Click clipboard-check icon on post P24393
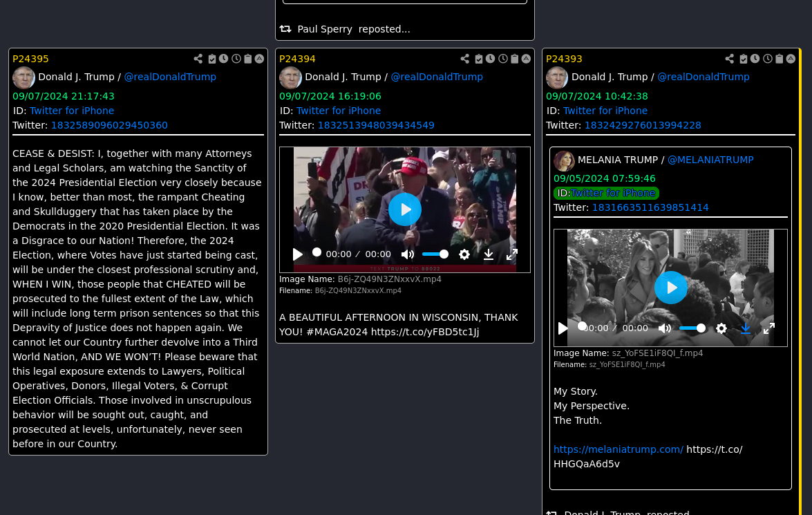The width and height of the screenshot is (812, 515). pyautogui.click(x=743, y=59)
